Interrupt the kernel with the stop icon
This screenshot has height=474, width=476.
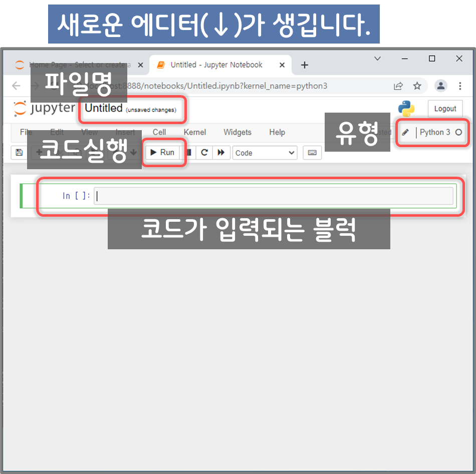[x=189, y=153]
